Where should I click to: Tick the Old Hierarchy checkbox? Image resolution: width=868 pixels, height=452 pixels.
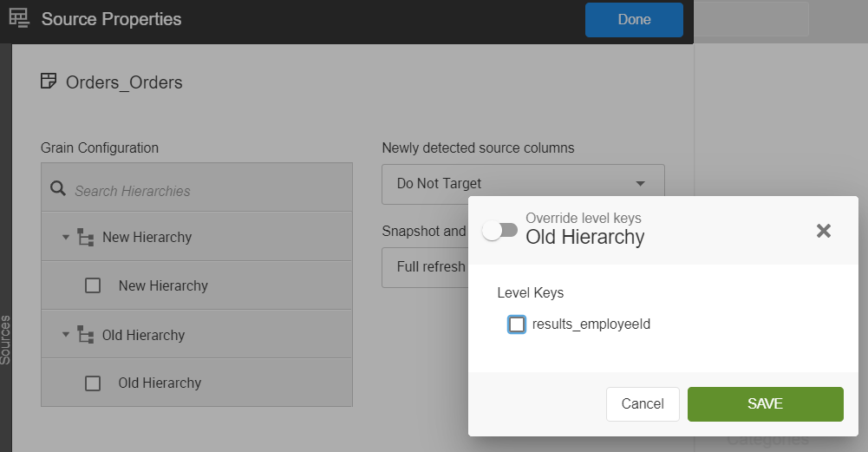point(93,383)
